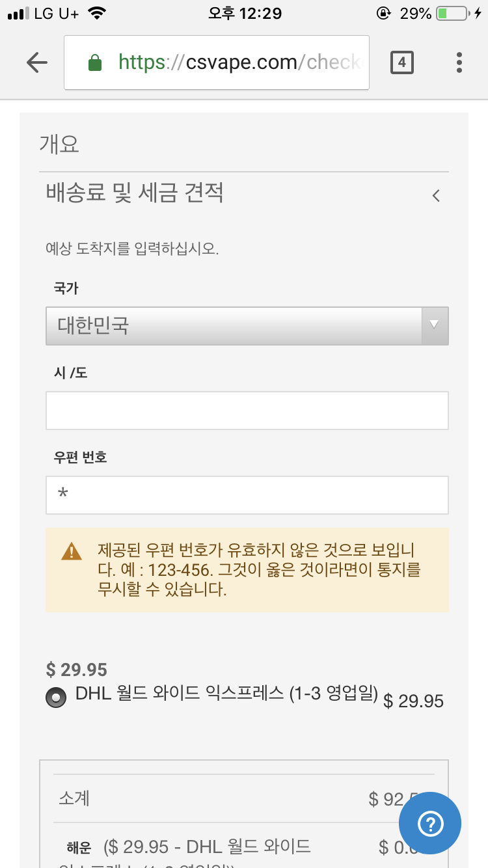This screenshot has width=488, height=868.
Task: Click the dropdown arrow on 국가 selector
Action: point(435,325)
